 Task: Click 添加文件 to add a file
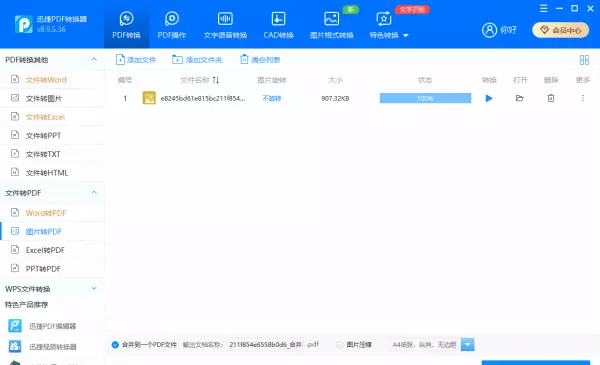click(136, 60)
